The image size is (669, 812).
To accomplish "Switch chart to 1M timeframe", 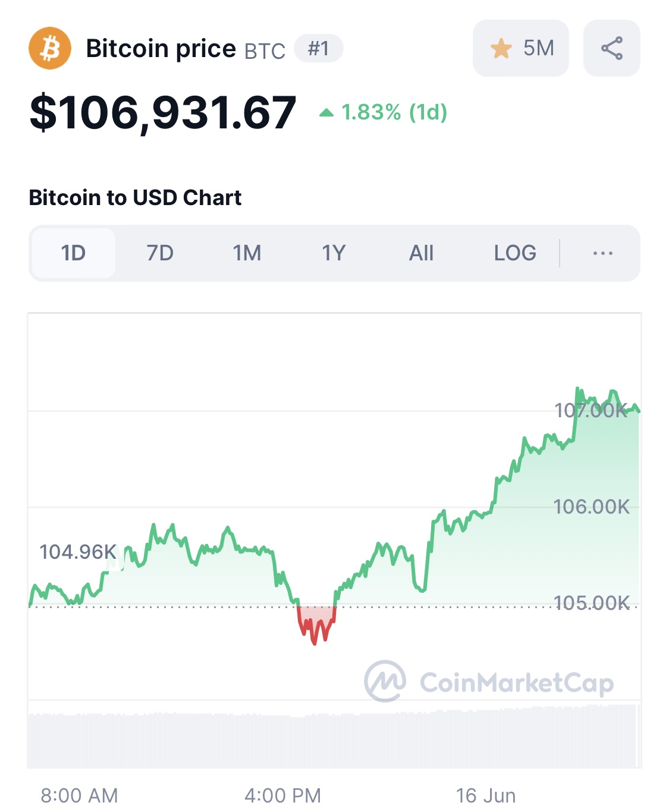I will pyautogui.click(x=247, y=253).
